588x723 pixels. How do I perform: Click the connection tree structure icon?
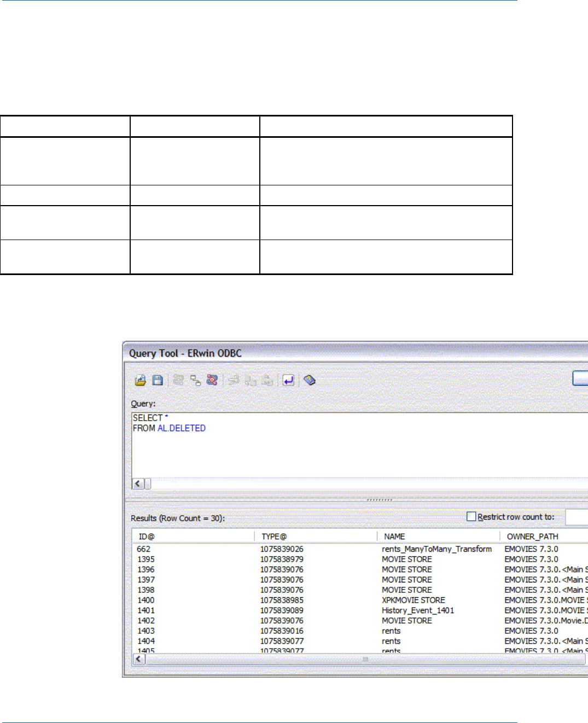tap(195, 380)
